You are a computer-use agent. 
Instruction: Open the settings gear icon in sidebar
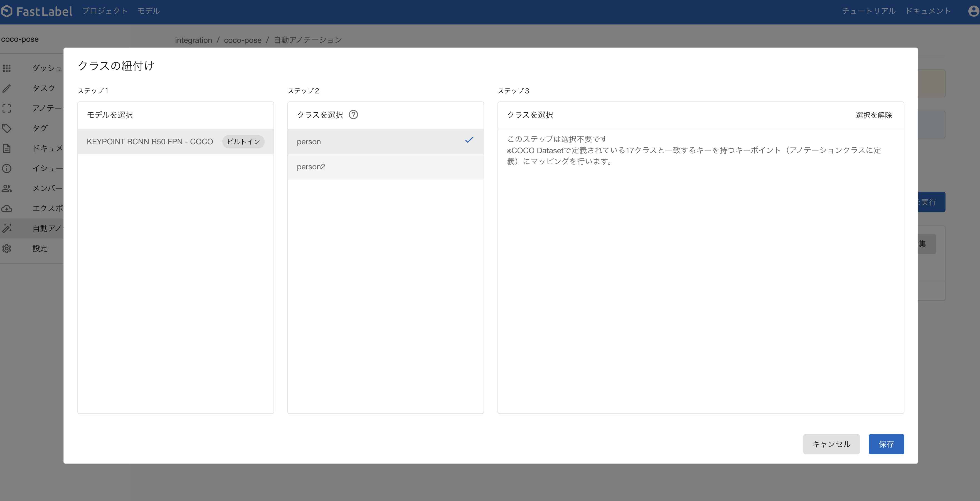click(x=7, y=249)
